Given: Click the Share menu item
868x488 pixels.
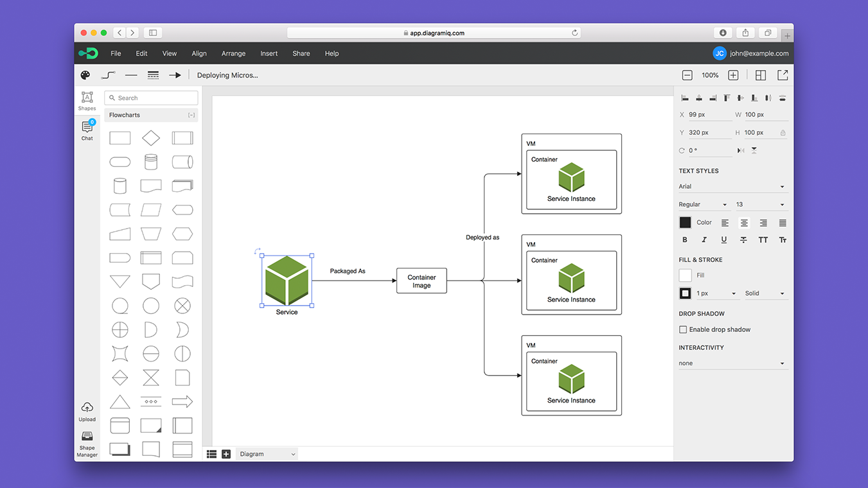Looking at the screenshot, I should point(301,53).
